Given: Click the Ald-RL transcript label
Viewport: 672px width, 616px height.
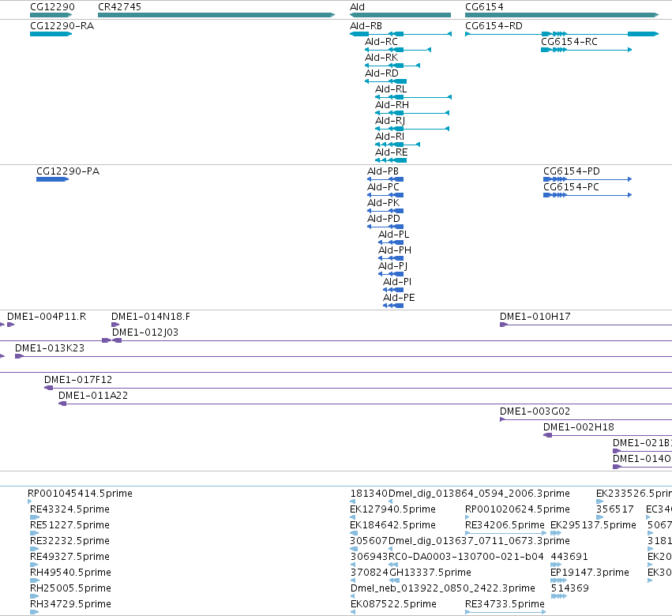Looking at the screenshot, I should 391,89.
